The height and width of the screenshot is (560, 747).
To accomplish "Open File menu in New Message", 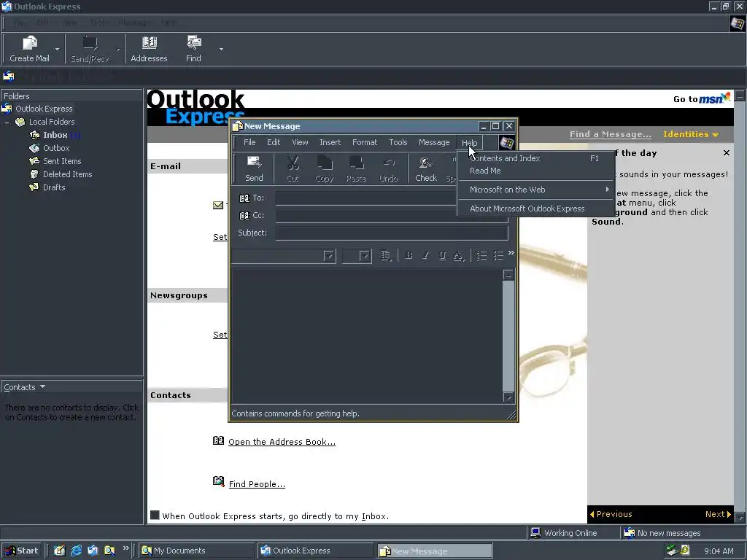I will [x=249, y=142].
